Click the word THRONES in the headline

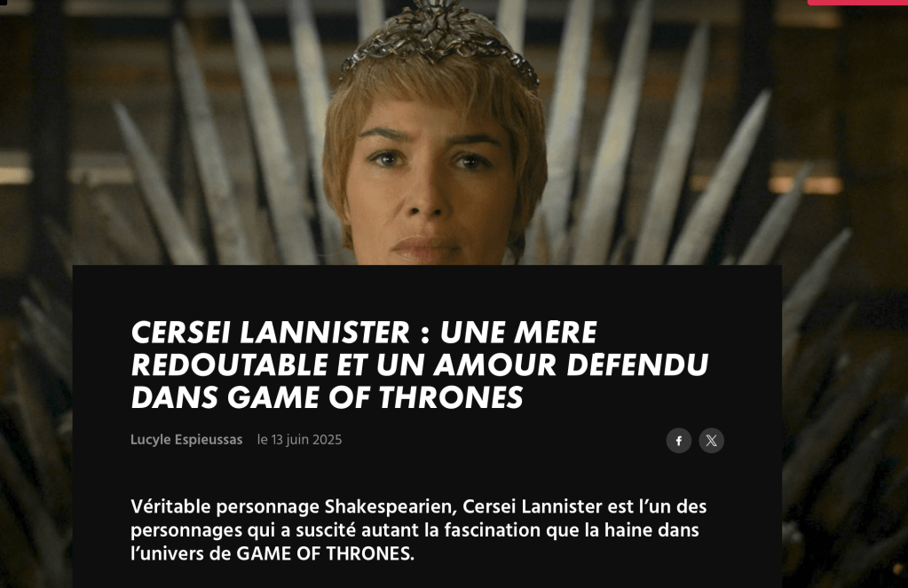tap(451, 397)
